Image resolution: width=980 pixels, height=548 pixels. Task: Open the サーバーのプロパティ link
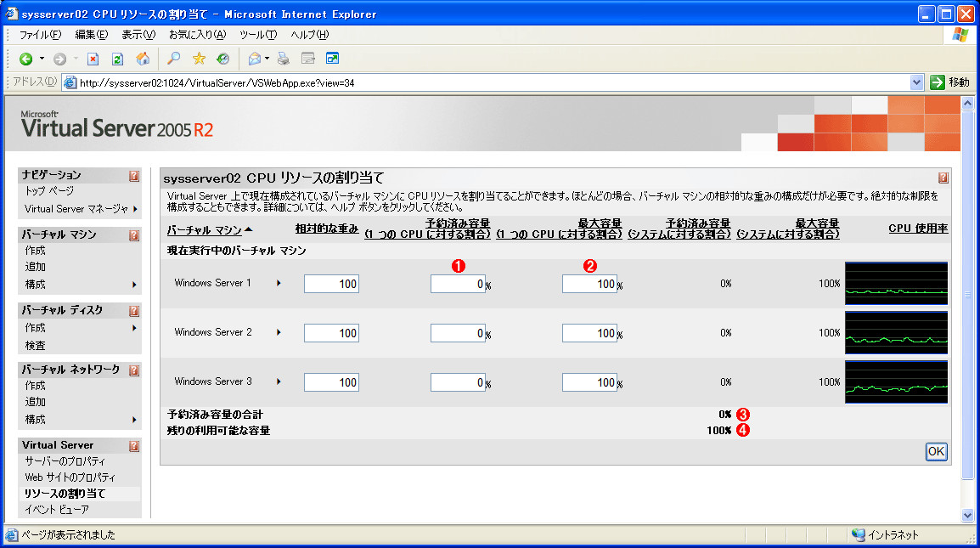coord(65,461)
